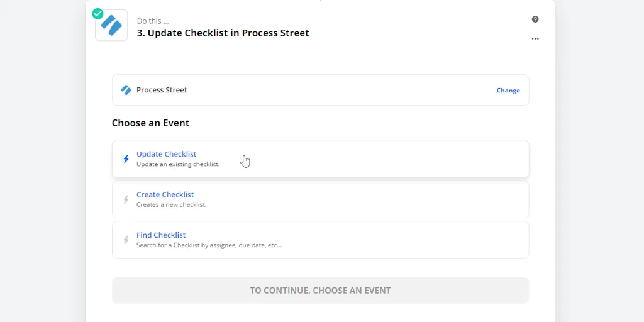This screenshot has width=644, height=322.
Task: Open the three-dot step options menu
Action: [535, 38]
